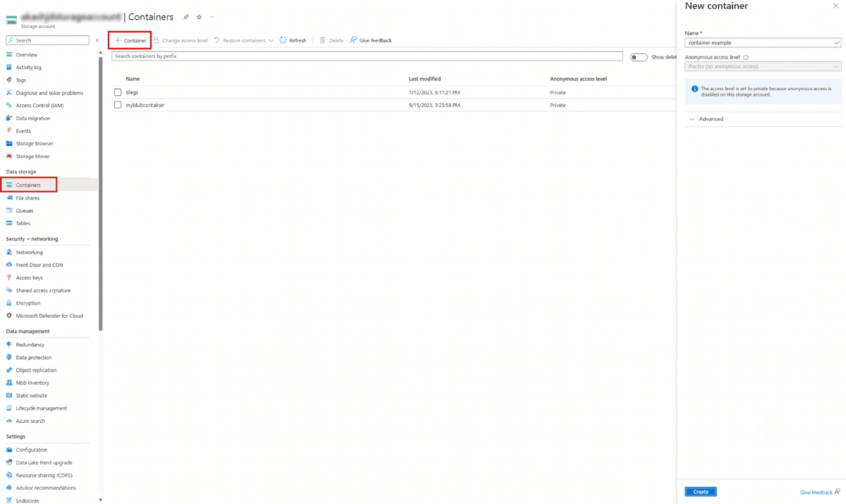
Task: Select the Redundancy icon
Action: [x=9, y=345]
